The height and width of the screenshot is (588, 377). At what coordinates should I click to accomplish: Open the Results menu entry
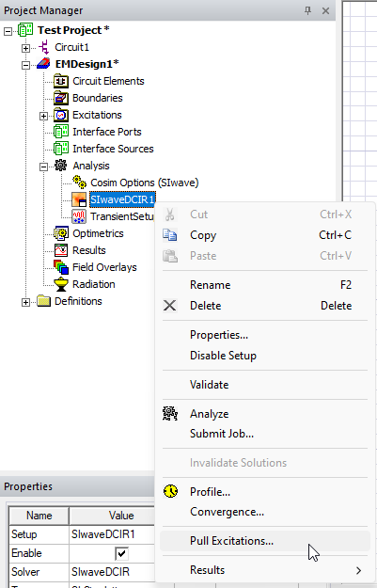265,570
